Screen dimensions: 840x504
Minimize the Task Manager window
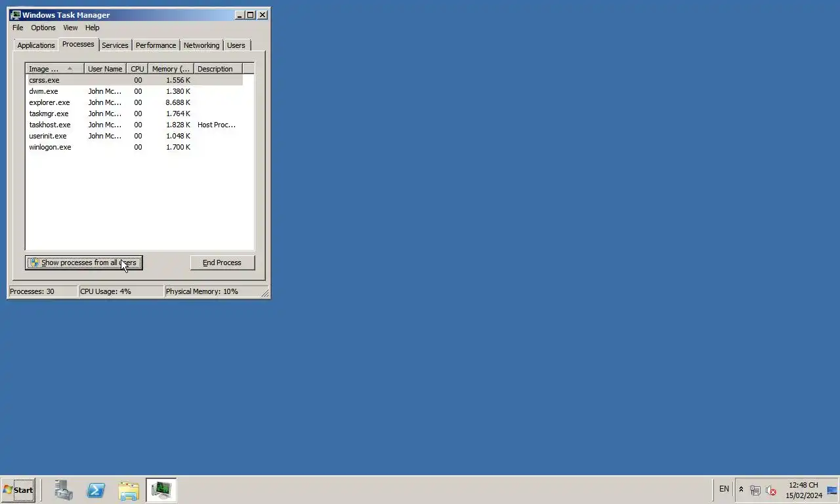coord(240,14)
